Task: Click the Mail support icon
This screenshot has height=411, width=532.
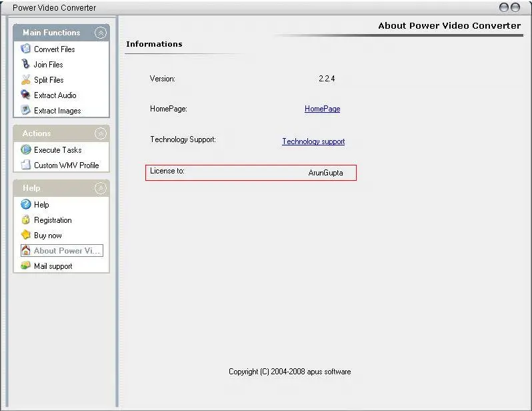Action: (26, 266)
